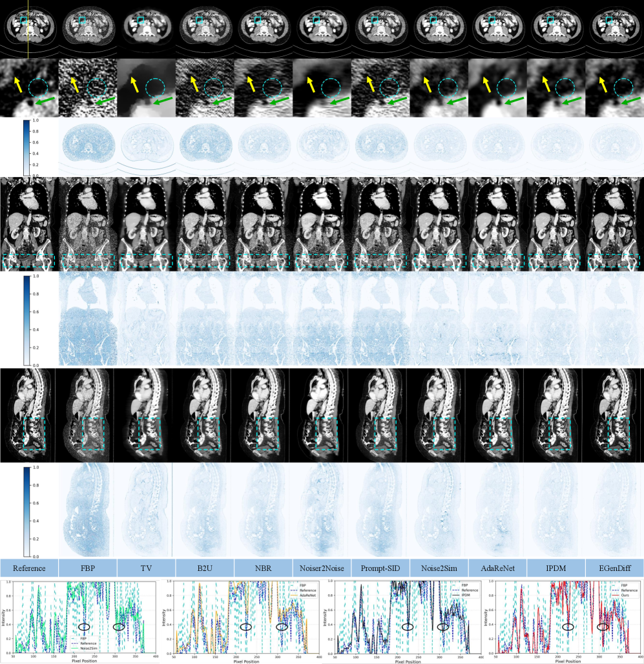644x664 pixels.
Task: Click the Ours legend entry in the plot
Action: 621,595
